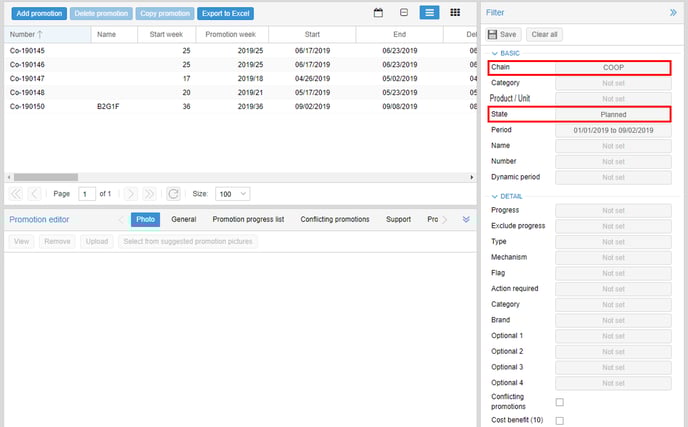Go to the last page arrow

click(x=149, y=194)
